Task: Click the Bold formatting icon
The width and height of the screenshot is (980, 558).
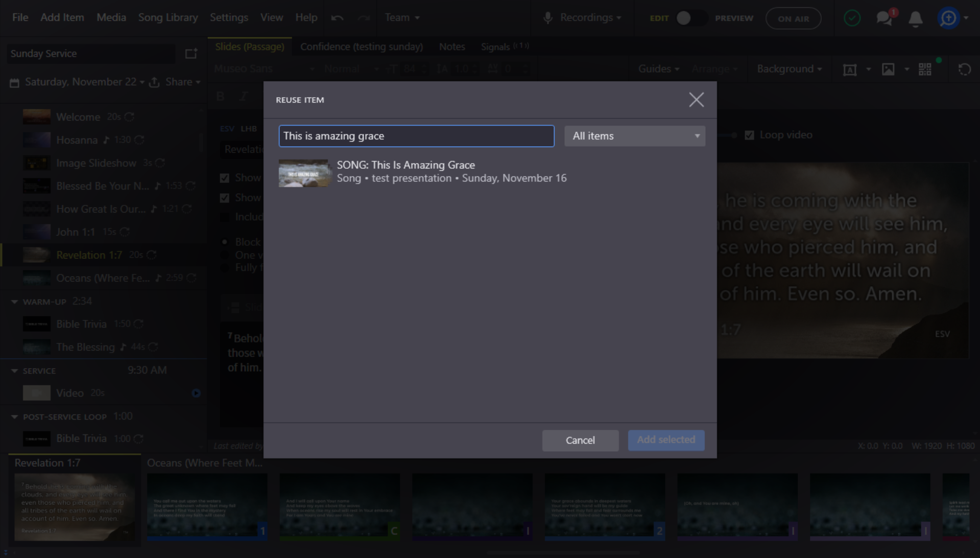Action: point(221,96)
